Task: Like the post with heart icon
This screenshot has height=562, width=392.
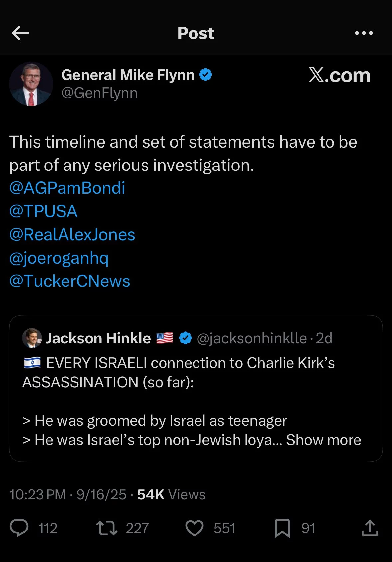Action: point(194,528)
